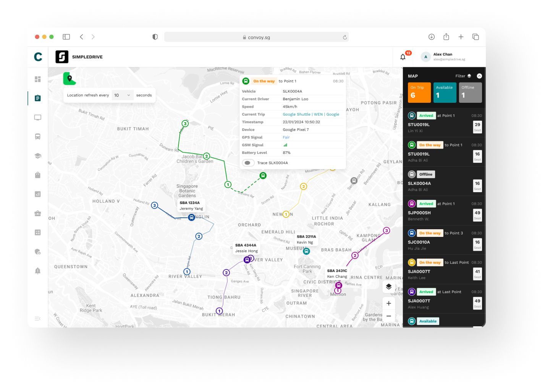Open the Google Shuttle current trip link
This screenshot has height=392, width=550.
click(x=311, y=114)
